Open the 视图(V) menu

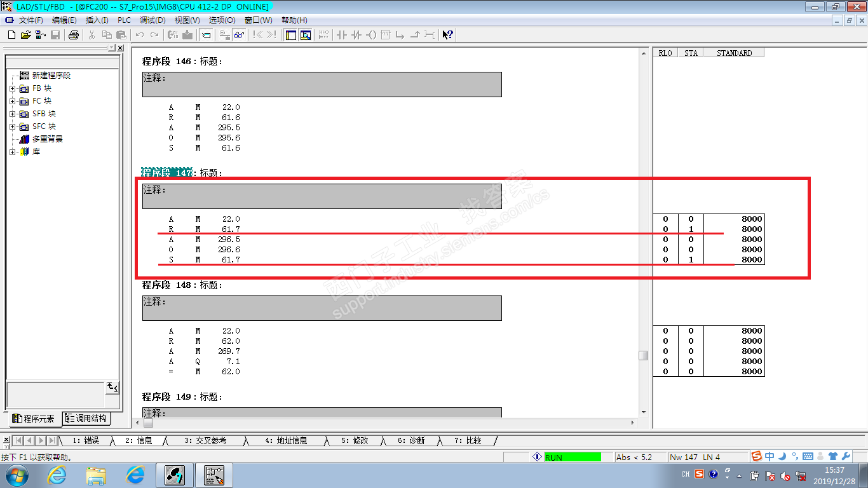coord(187,20)
